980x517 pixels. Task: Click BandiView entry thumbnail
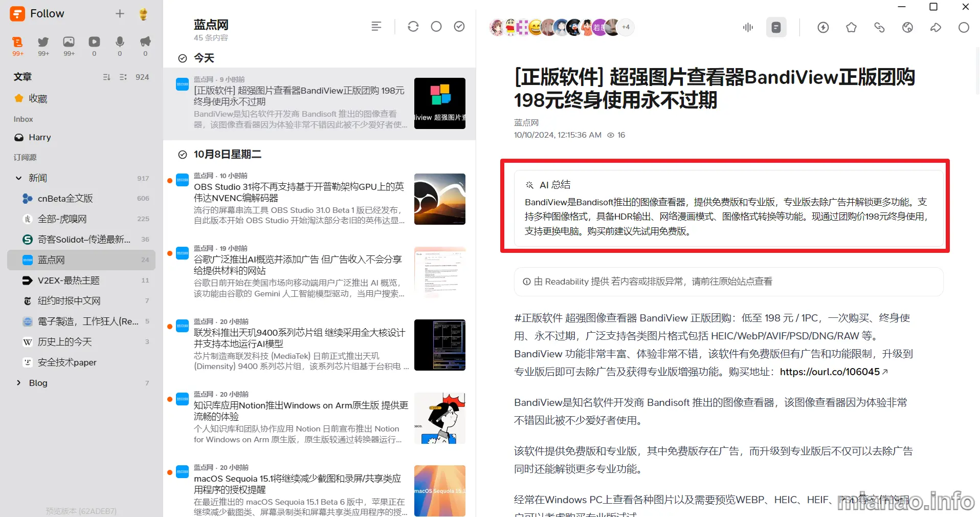(440, 103)
